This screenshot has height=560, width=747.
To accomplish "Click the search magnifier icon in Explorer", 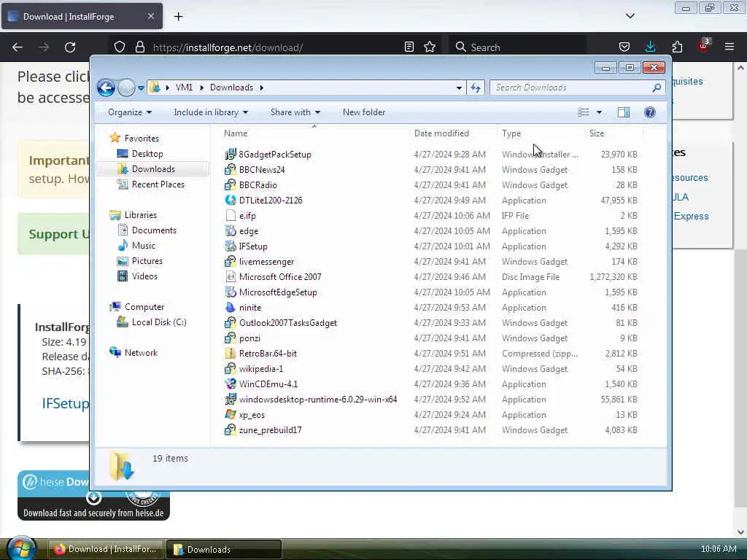I will [x=657, y=87].
